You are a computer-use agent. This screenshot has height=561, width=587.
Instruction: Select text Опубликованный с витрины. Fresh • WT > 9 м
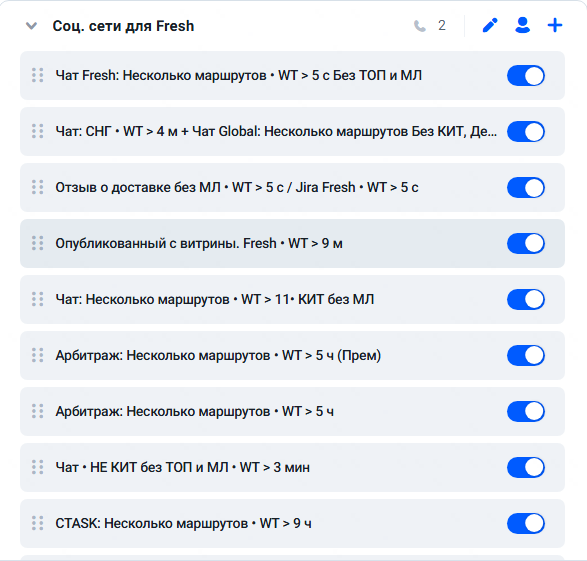[x=199, y=243]
